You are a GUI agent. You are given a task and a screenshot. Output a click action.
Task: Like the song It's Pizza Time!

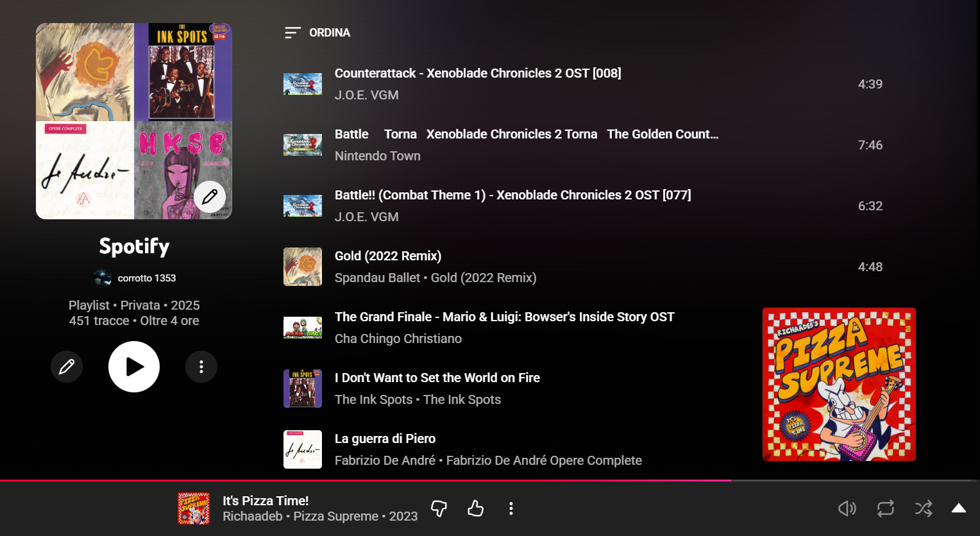coord(475,508)
